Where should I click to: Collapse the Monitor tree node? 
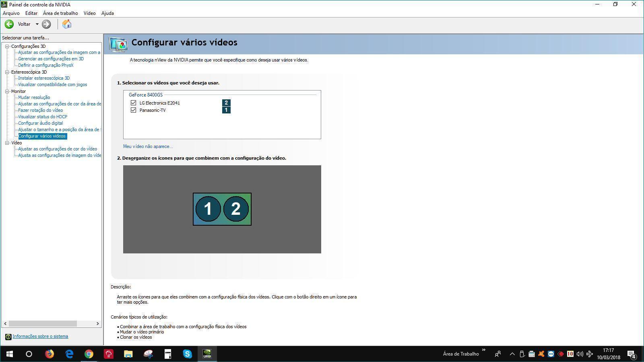(x=7, y=91)
